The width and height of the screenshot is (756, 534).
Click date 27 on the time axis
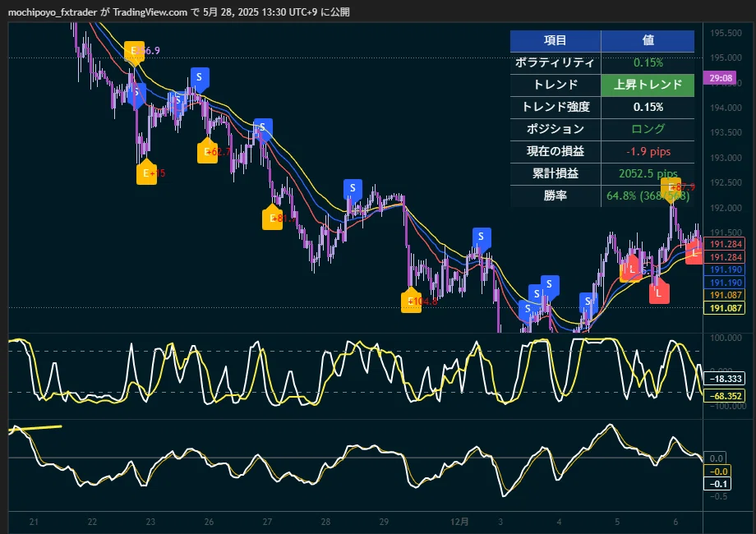(x=267, y=522)
